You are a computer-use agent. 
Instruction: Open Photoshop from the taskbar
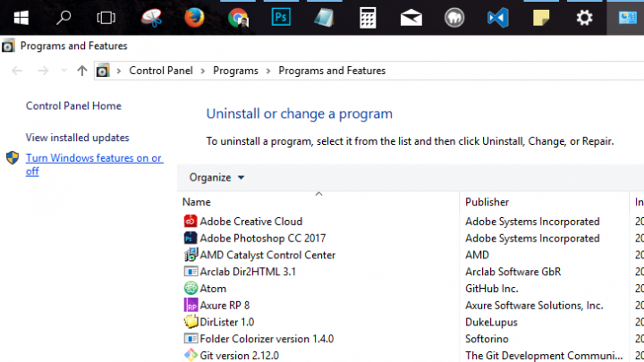click(x=281, y=18)
